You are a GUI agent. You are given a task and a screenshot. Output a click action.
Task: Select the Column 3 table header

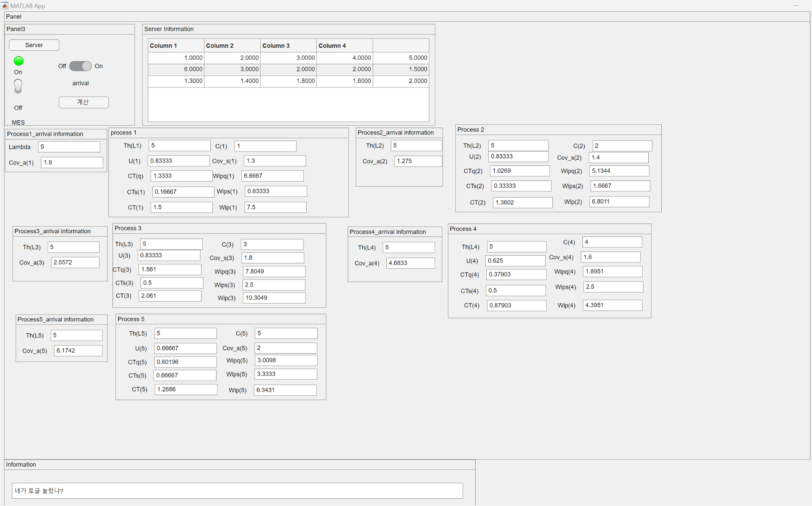288,46
